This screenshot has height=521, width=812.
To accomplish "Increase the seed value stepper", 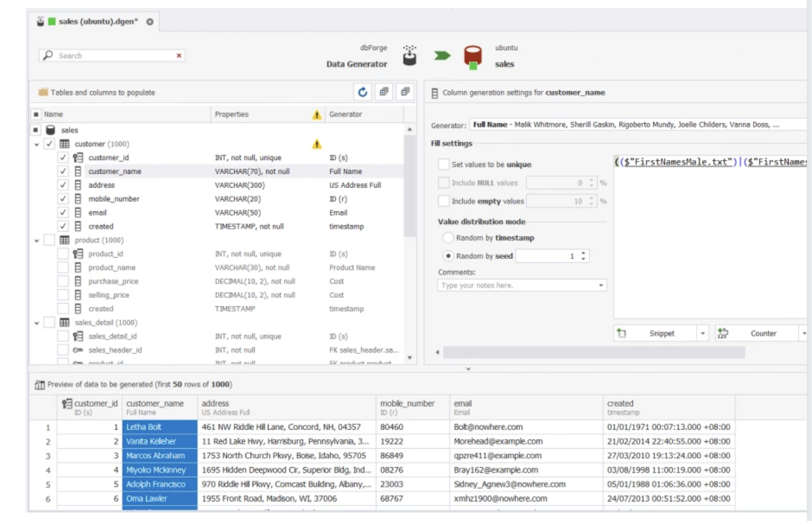I will pos(583,253).
